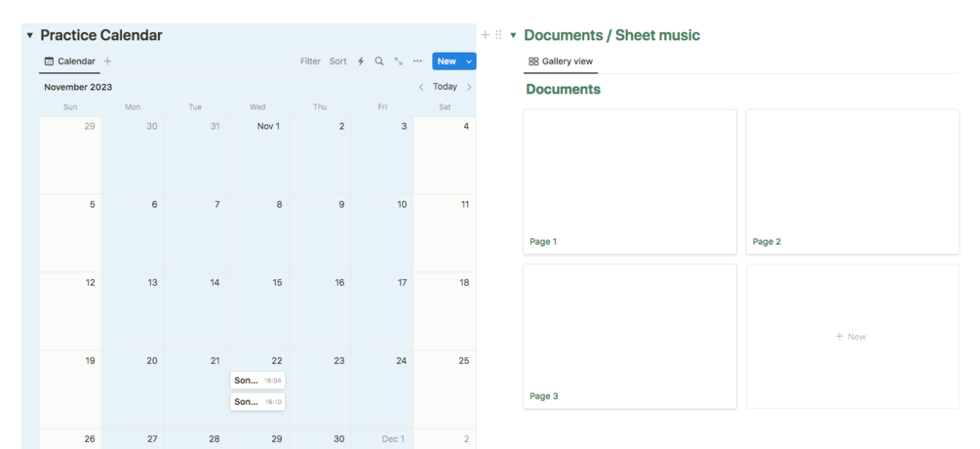Select calendar day 26
Image resolution: width=980 pixels, height=449 pixels.
click(x=70, y=439)
